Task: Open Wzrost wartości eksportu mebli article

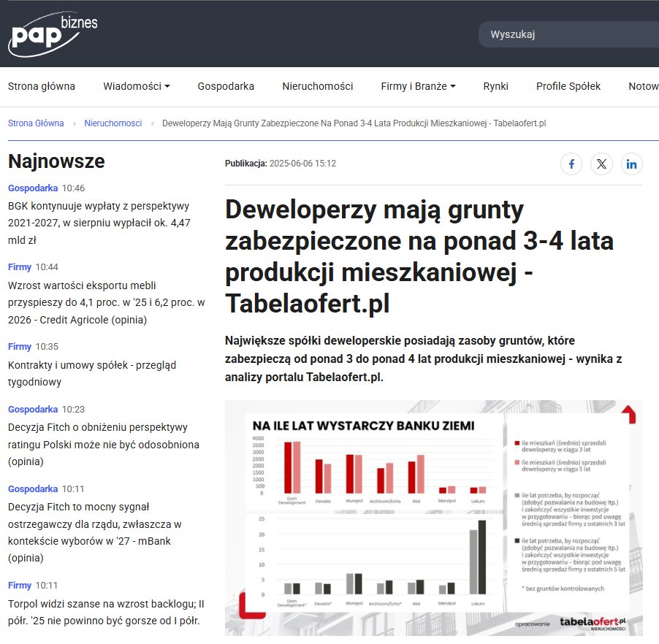Action: (107, 302)
